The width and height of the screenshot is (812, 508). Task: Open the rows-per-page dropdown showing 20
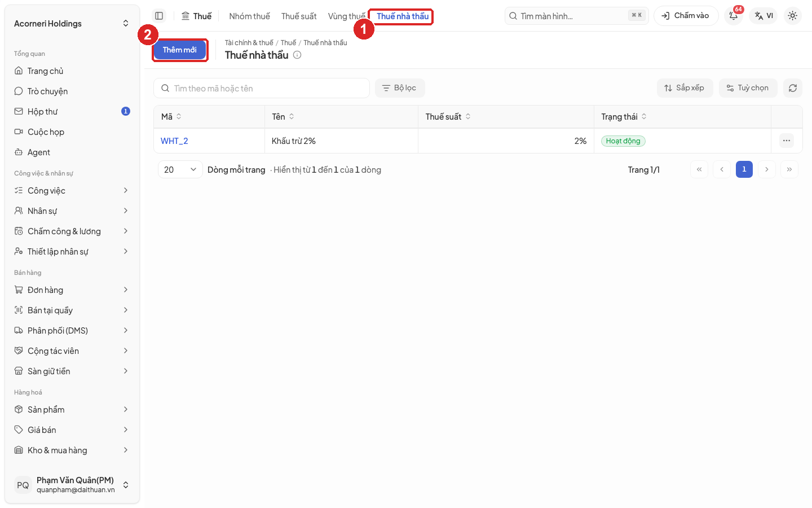click(x=180, y=169)
